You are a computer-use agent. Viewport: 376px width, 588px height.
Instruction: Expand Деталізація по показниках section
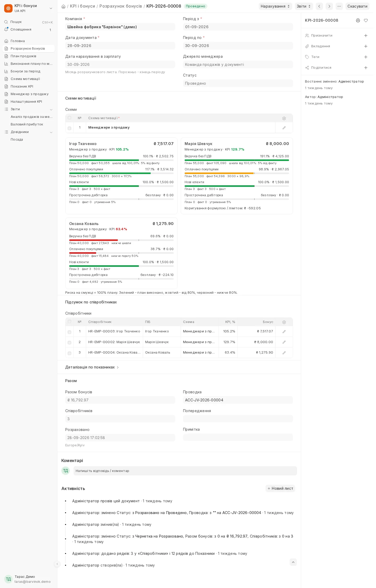[x=92, y=367]
